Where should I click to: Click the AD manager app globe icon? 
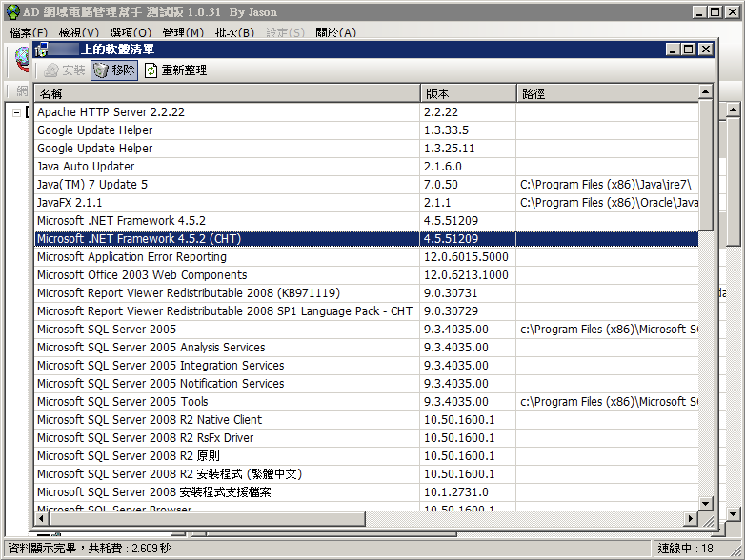tap(13, 11)
